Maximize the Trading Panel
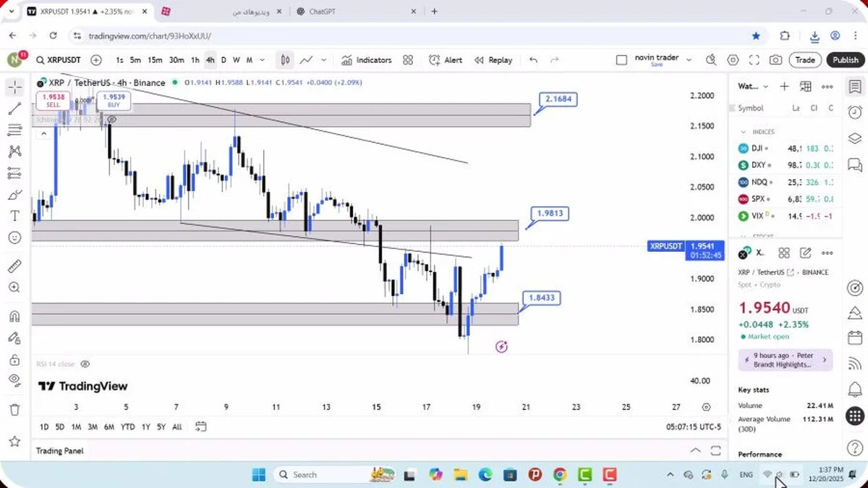The height and width of the screenshot is (488, 868). click(x=715, y=450)
